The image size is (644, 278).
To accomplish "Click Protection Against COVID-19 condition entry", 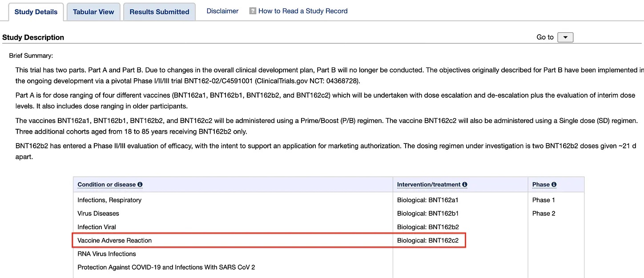I will (x=166, y=267).
